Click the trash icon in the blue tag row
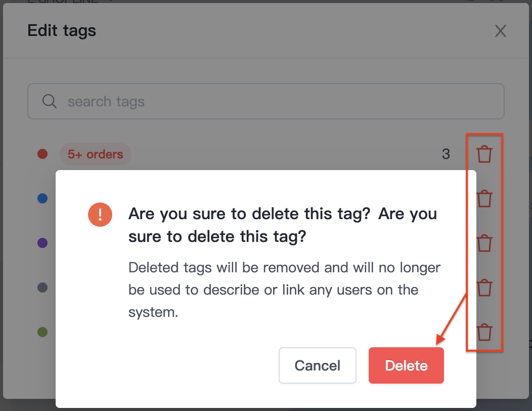The image size is (532, 411). click(x=484, y=199)
